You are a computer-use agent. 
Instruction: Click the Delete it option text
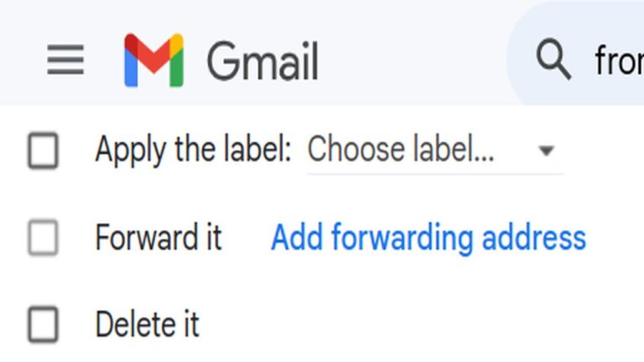coord(147,324)
